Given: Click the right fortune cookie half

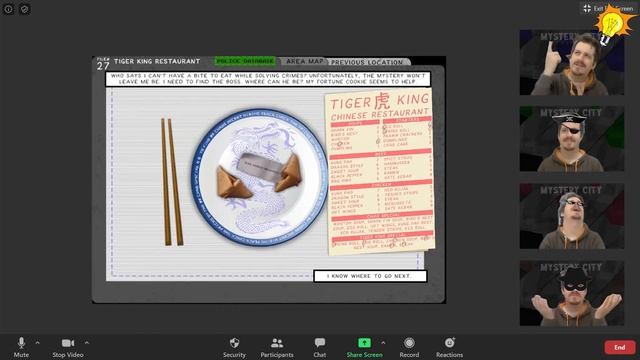Looking at the screenshot, I should point(289,172).
